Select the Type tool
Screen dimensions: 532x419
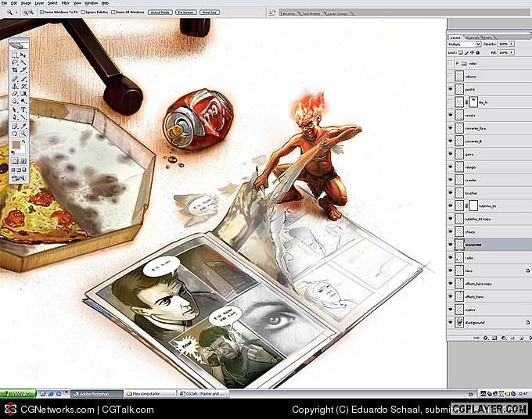coord(23,110)
